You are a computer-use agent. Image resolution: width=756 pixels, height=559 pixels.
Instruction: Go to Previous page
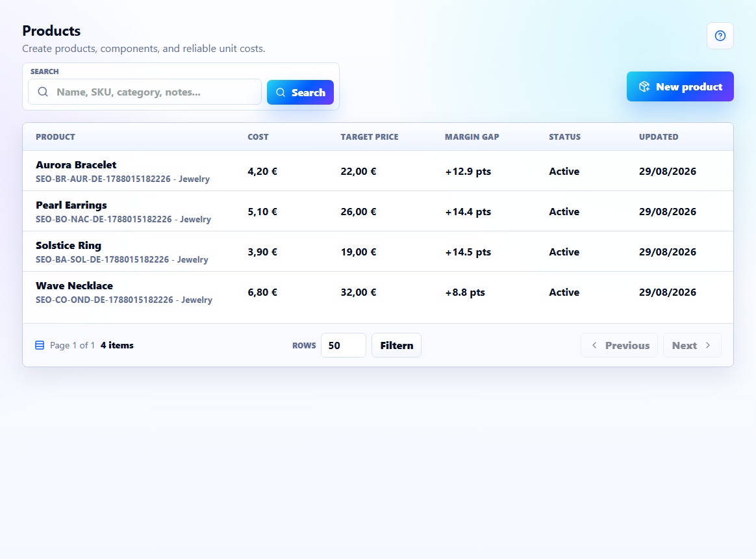click(619, 345)
